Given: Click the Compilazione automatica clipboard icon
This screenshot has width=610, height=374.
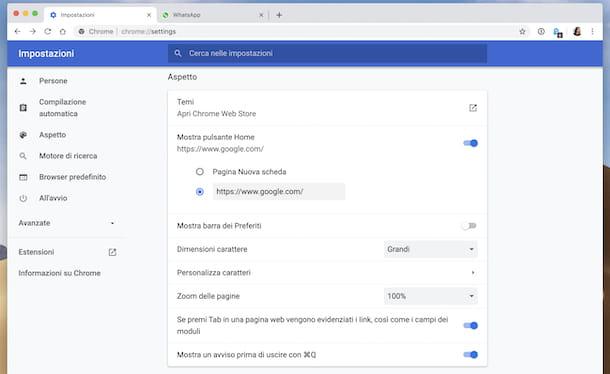Looking at the screenshot, I should 23,108.
